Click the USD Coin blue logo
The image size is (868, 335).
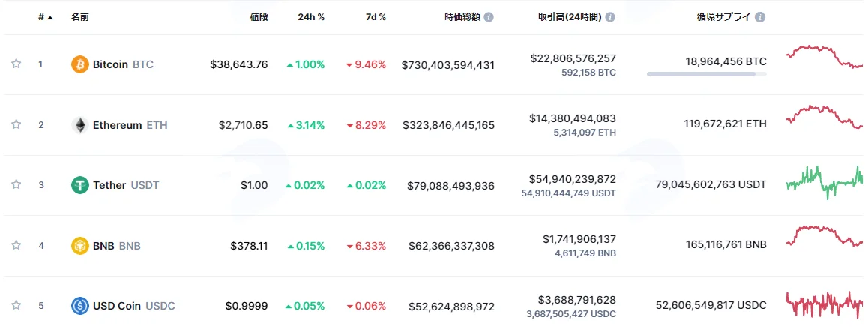point(79,306)
